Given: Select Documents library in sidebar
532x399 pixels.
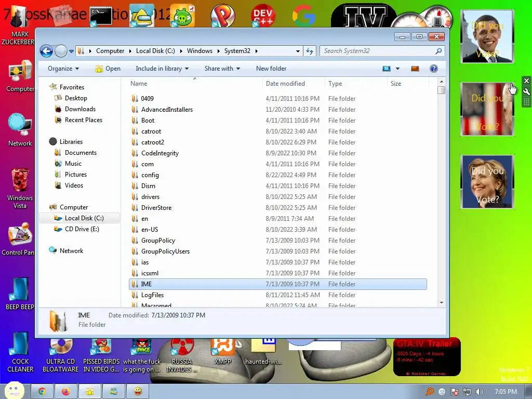Looking at the screenshot, I should pos(81,153).
